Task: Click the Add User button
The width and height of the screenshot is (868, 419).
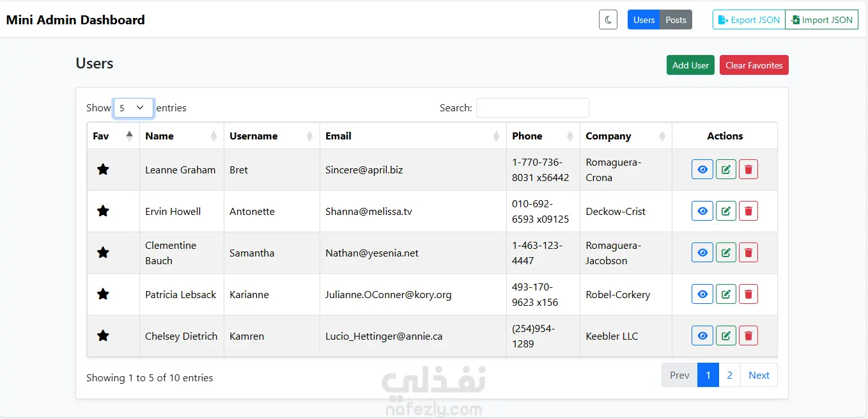Action: tap(690, 65)
